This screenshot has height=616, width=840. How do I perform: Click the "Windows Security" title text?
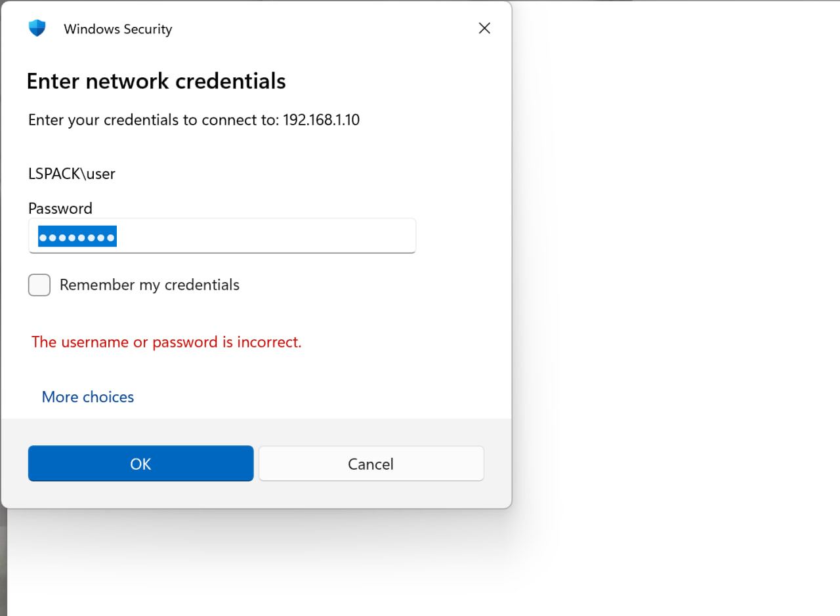tap(118, 30)
